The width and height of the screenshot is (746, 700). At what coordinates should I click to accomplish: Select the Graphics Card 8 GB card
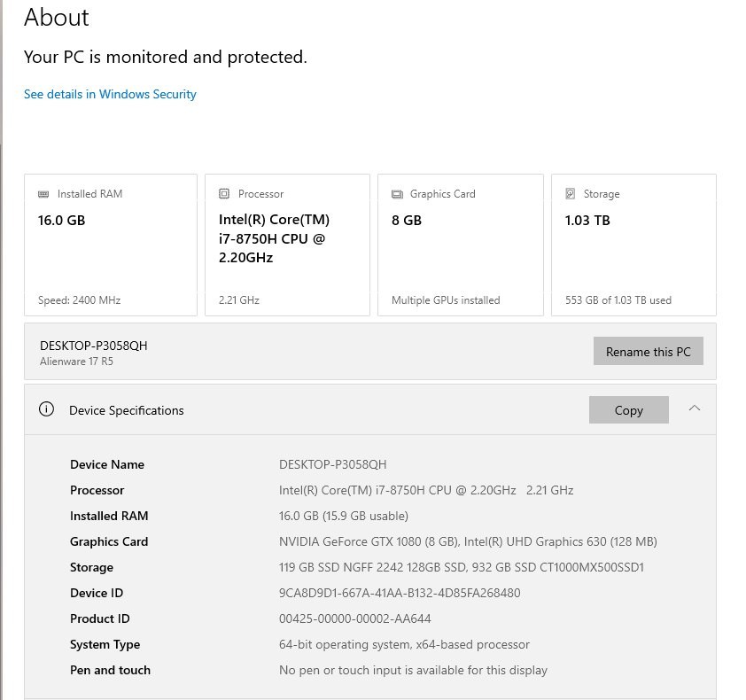click(461, 245)
